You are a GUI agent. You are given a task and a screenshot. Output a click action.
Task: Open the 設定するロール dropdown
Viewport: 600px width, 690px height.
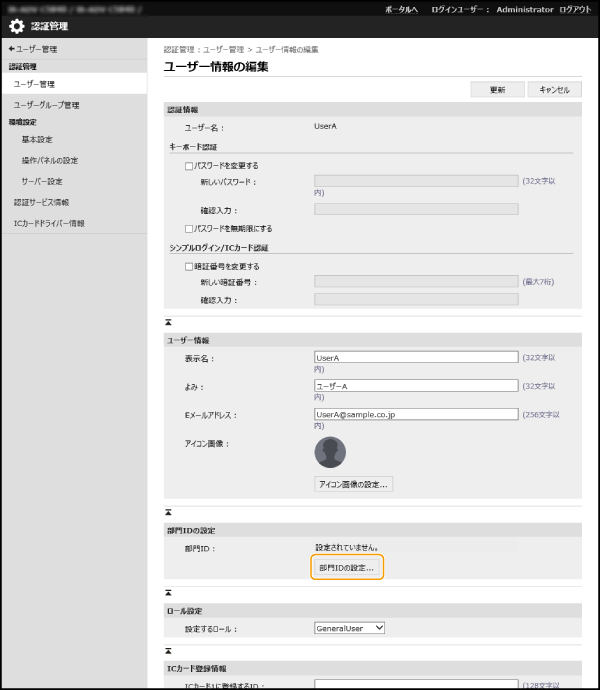click(349, 628)
